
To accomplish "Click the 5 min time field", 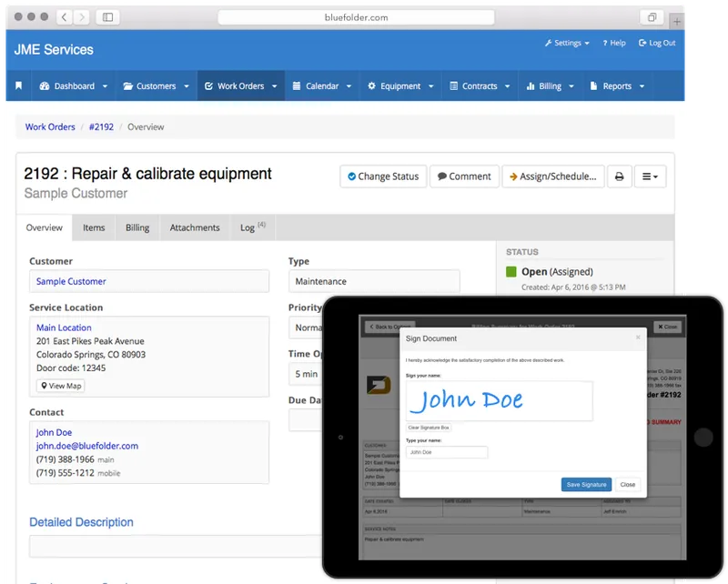I will (307, 374).
